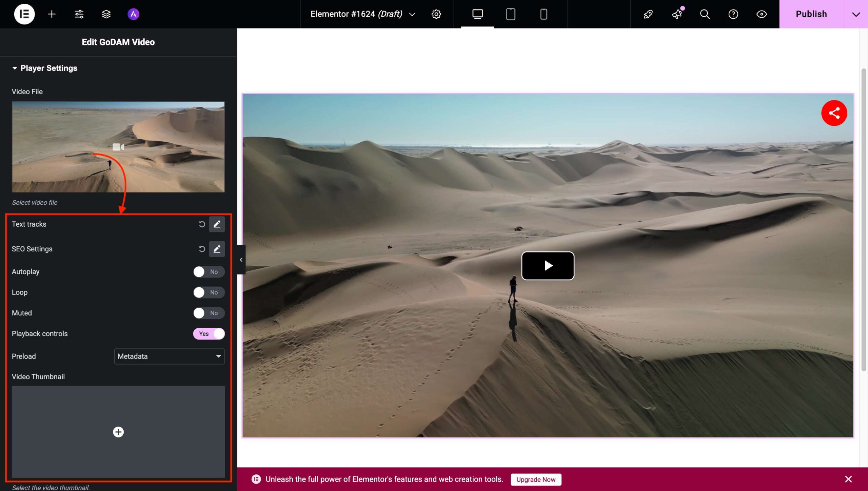Toggle the Muted switch

point(209,313)
